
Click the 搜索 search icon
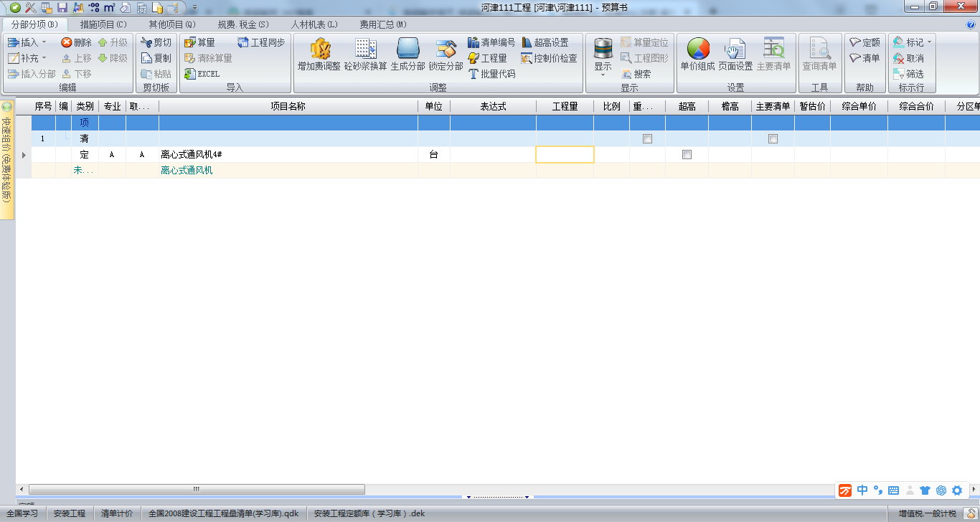tap(636, 74)
